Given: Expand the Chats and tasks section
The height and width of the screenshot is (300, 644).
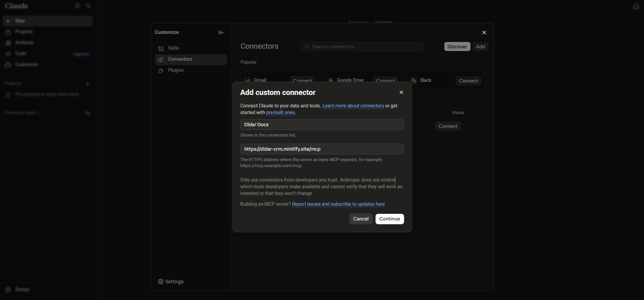Looking at the screenshot, I should 22,113.
